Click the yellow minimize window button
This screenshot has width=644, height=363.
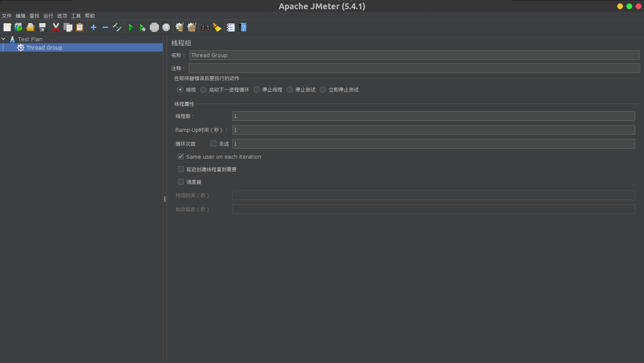coord(620,6)
